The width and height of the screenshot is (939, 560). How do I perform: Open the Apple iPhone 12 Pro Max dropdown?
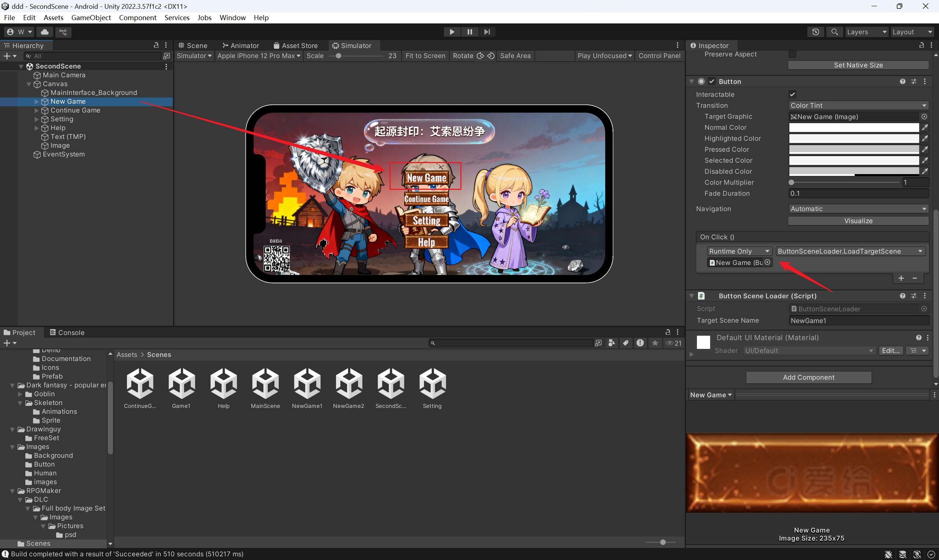click(x=259, y=56)
